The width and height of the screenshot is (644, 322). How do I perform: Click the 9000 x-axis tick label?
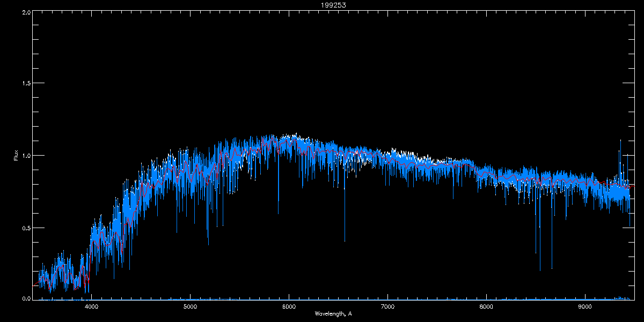(585, 307)
